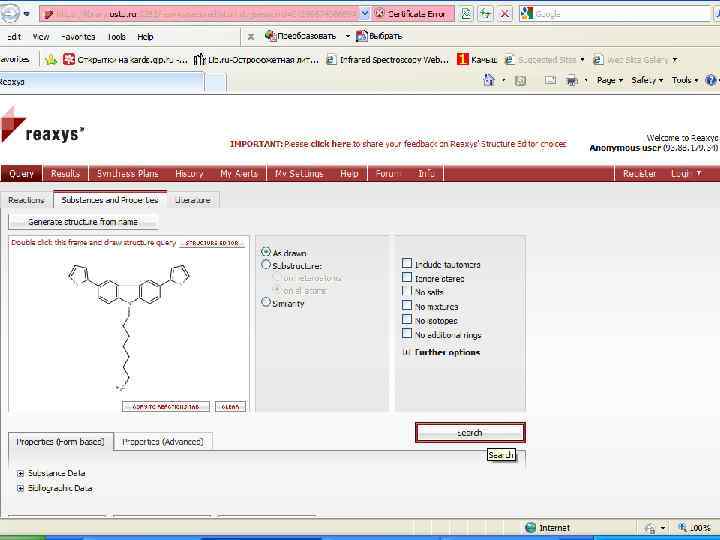Click the Clear structure button
This screenshot has height=540, width=720.
tap(230, 406)
